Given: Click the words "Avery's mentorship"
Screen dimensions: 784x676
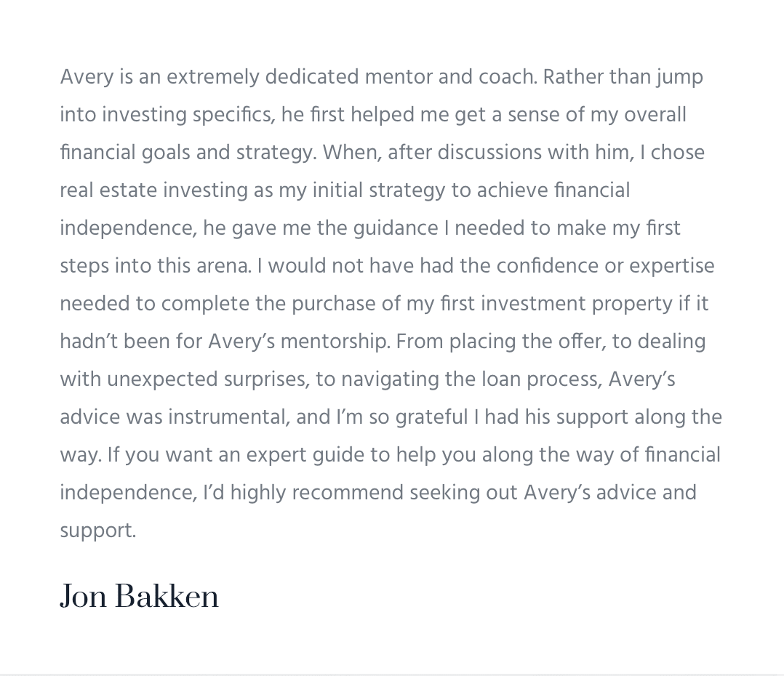Looking at the screenshot, I should point(298,342).
